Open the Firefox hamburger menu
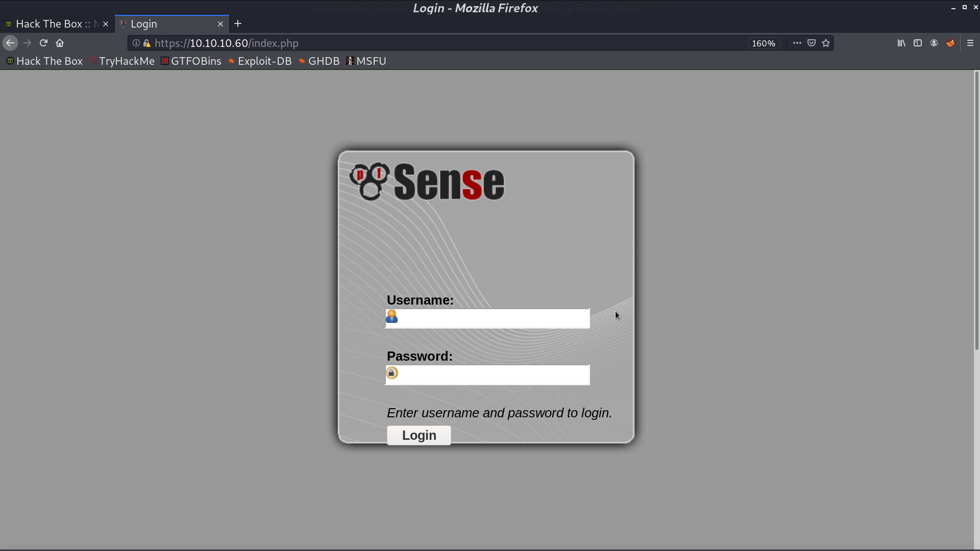980x551 pixels. tap(970, 43)
